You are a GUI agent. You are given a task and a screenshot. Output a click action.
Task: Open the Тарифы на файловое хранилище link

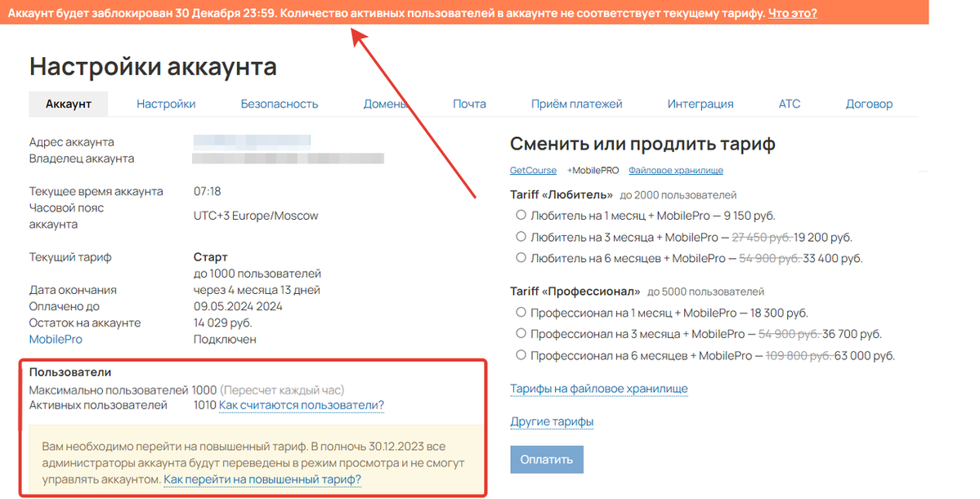599,389
